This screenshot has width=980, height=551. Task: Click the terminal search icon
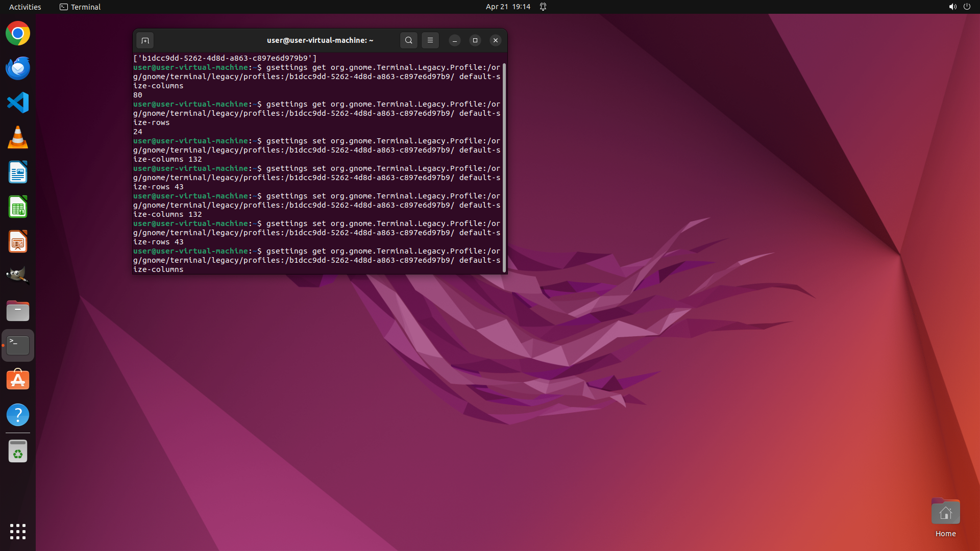point(408,40)
